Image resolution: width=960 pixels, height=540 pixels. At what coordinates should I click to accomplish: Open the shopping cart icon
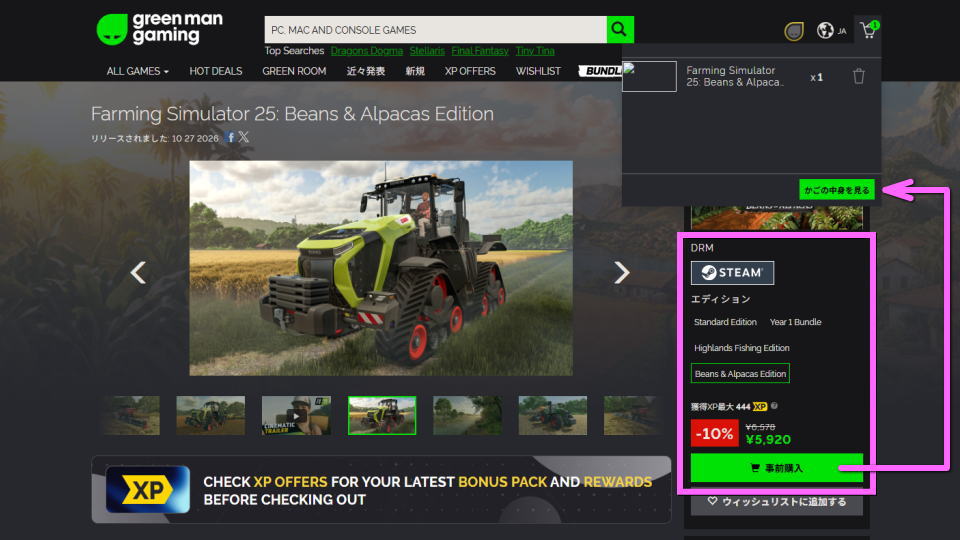869,29
